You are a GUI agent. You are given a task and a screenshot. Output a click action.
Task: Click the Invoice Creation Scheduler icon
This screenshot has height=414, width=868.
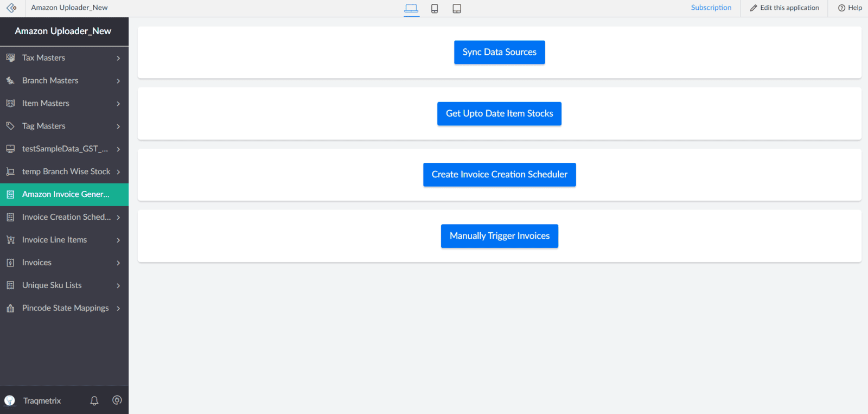(10, 217)
